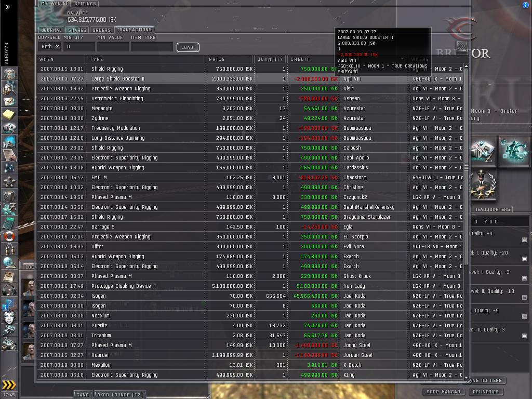This screenshot has width=532, height=399.
Task: Select top pilot portrait in local list
Action: (x=30, y=288)
